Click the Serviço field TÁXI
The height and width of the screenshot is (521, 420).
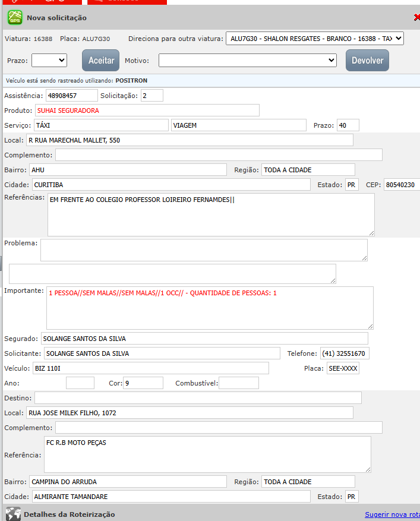(101, 125)
